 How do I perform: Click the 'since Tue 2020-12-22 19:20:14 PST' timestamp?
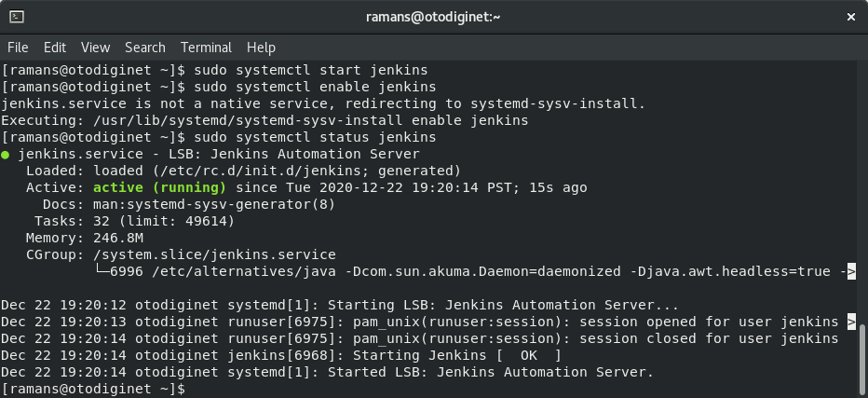(x=377, y=187)
